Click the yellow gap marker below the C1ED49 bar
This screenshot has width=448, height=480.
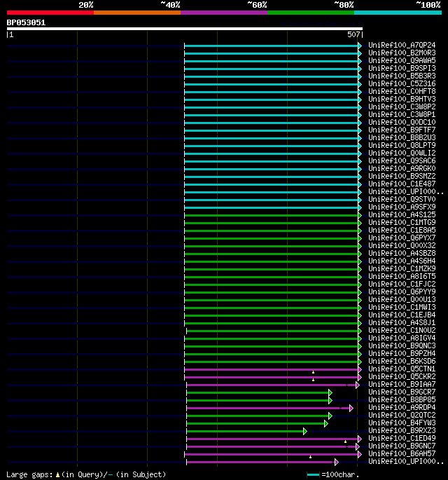pos(345,441)
